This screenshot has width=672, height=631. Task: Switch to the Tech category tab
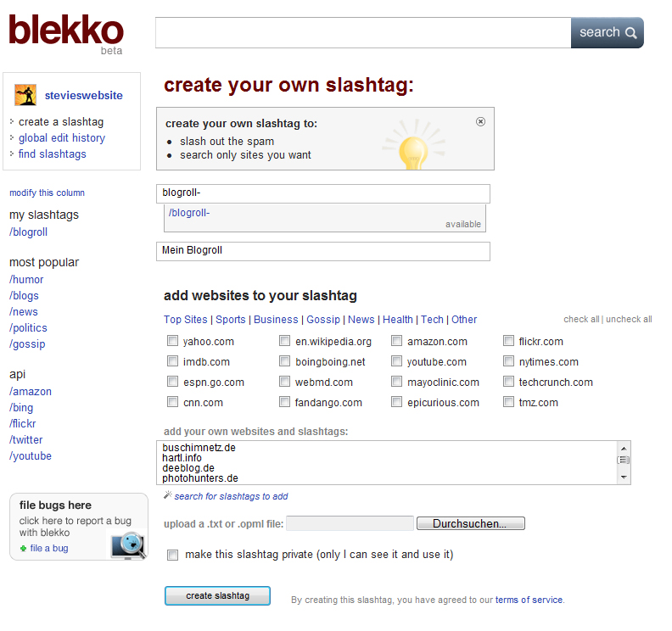point(432,320)
